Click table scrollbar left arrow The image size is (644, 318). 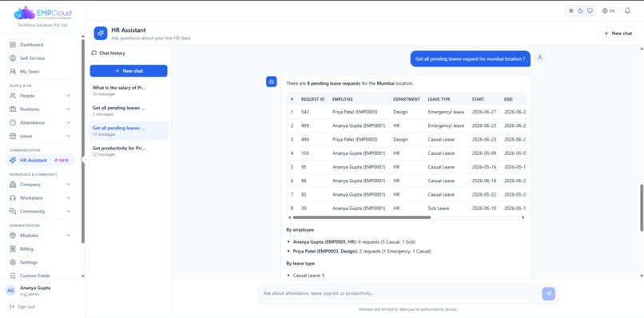coord(289,217)
